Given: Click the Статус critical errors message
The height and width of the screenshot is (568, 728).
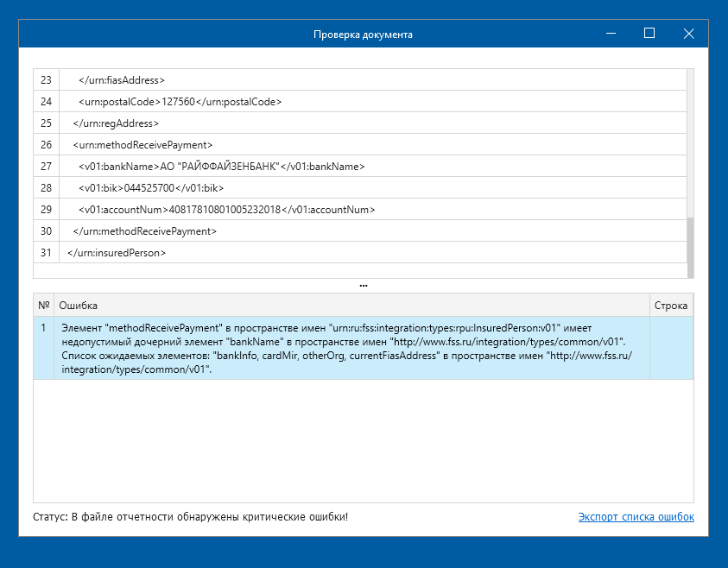Looking at the screenshot, I should point(190,516).
